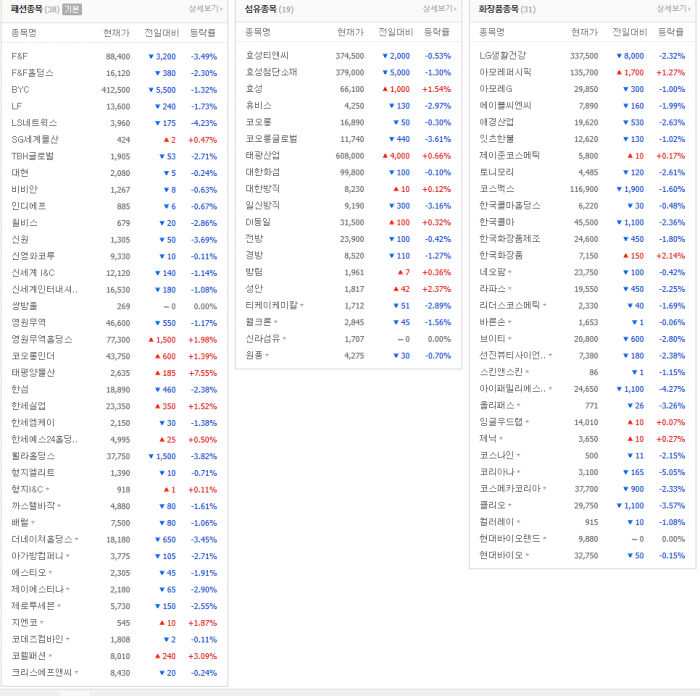Open the F&F홀딩스 stock link

[32, 73]
